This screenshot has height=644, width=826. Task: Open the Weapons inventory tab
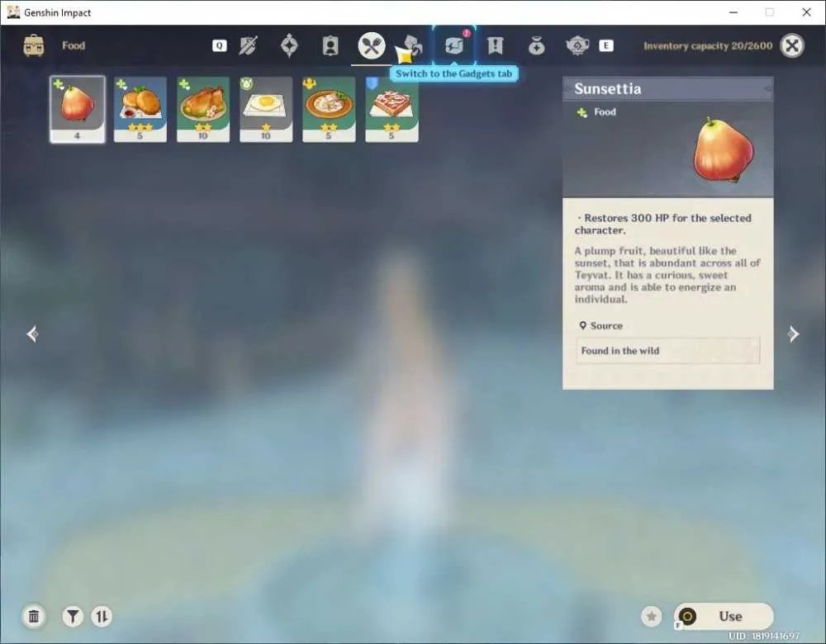coord(248,45)
